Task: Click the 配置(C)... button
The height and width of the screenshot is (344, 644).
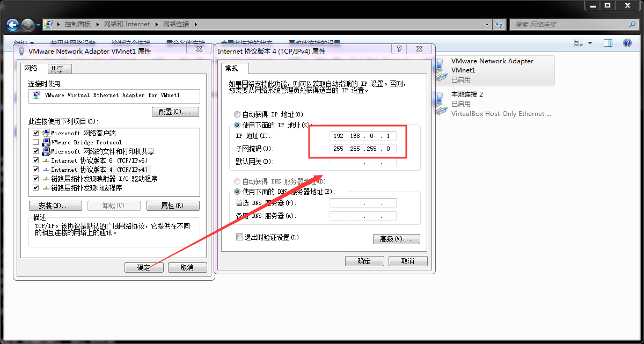Action: (x=175, y=112)
